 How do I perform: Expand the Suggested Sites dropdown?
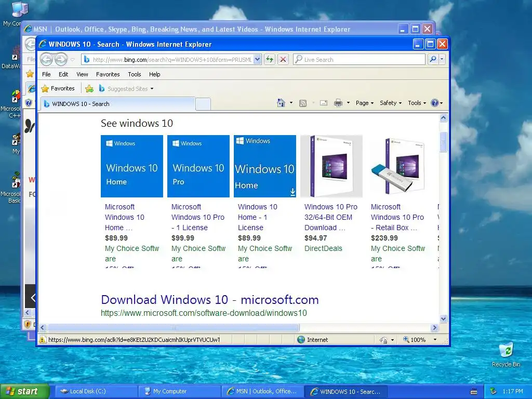(x=152, y=89)
